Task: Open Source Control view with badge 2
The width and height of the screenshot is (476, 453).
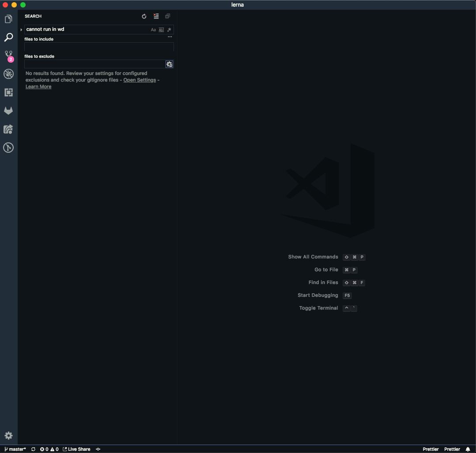Action: point(8,56)
